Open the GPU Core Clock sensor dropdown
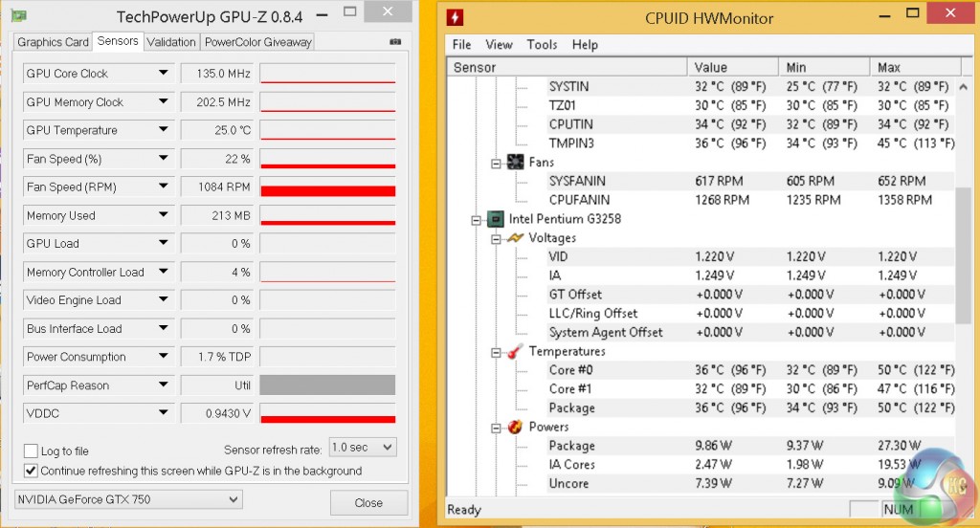Image resolution: width=980 pixels, height=528 pixels. pos(163,73)
